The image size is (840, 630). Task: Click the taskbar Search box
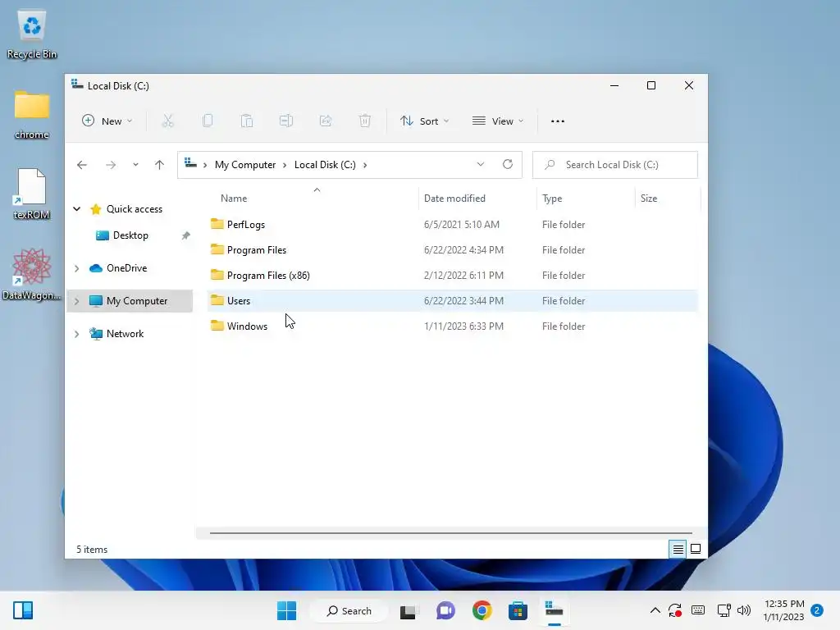349,610
